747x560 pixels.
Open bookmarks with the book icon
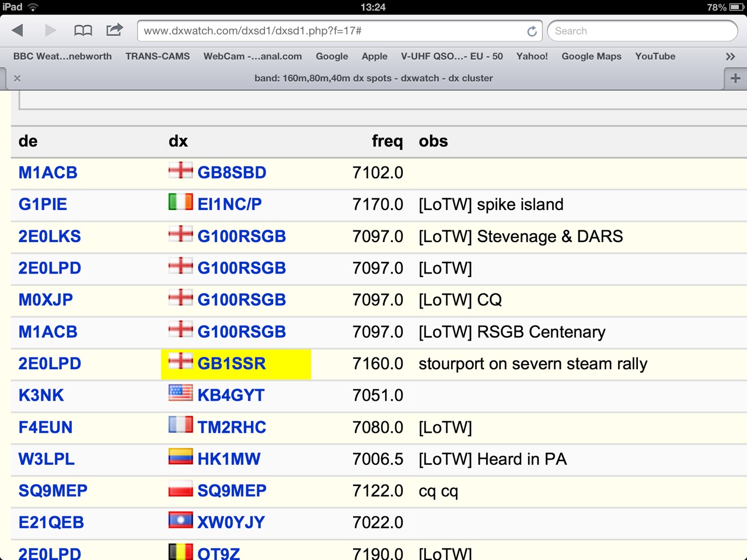[83, 30]
